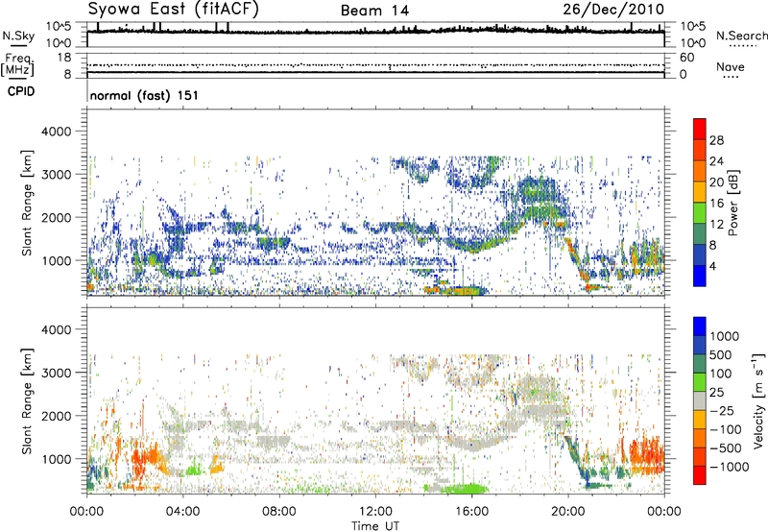This screenshot has height=532, width=768.
Task: Click the 'N.Sky' legend label
Action: [x=18, y=36]
